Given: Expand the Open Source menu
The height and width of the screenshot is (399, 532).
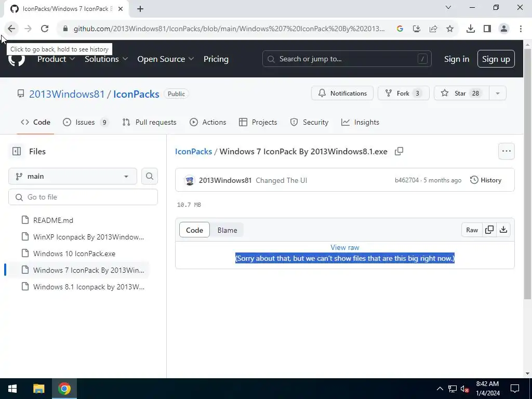Looking at the screenshot, I should [x=166, y=59].
